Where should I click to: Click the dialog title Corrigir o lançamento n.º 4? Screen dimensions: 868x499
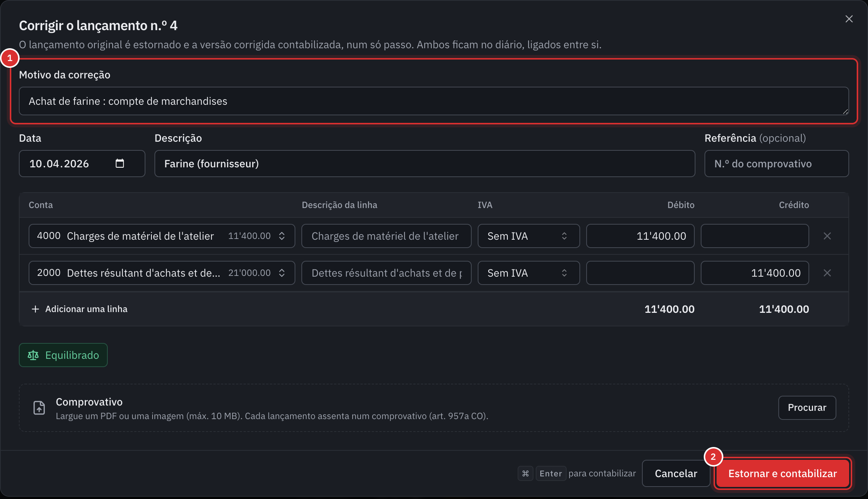[98, 25]
